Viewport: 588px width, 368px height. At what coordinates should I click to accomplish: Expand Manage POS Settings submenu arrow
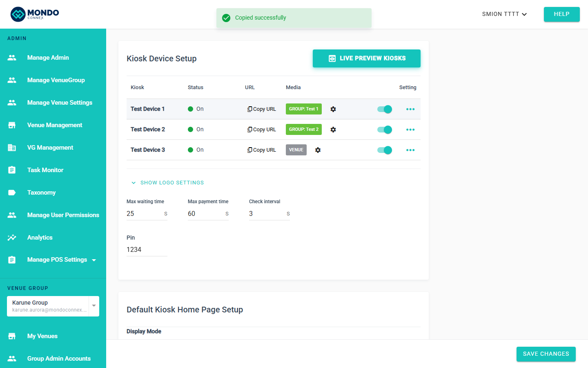coord(94,260)
